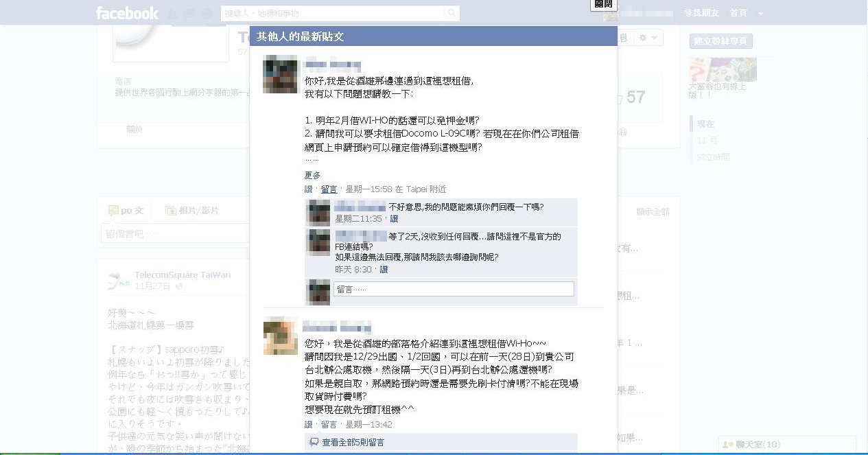Click the second poster's profile picture
868x455 pixels.
pos(281,336)
